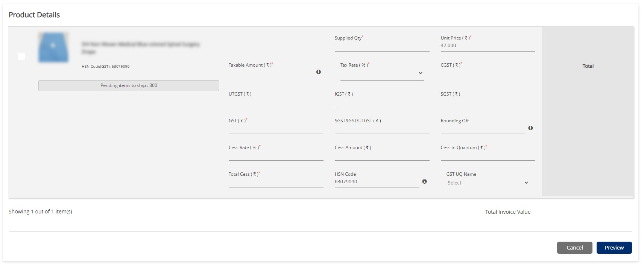Viewport: 644px width, 268px height.
Task: Tick the product selection checkbox
Action: 21,56
